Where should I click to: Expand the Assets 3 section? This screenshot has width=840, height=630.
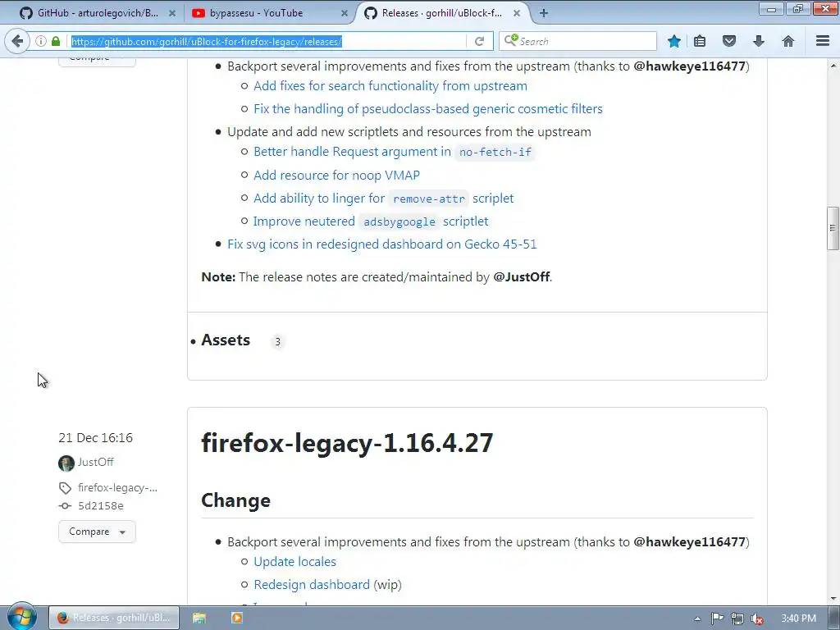pos(226,340)
